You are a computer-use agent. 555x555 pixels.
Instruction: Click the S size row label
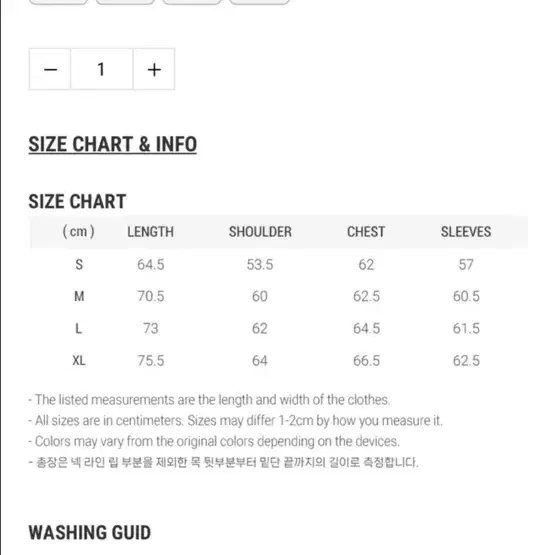pos(79,264)
